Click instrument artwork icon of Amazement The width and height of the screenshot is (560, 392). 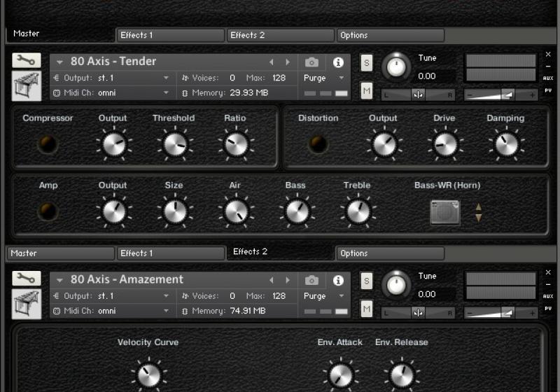pos(26,304)
